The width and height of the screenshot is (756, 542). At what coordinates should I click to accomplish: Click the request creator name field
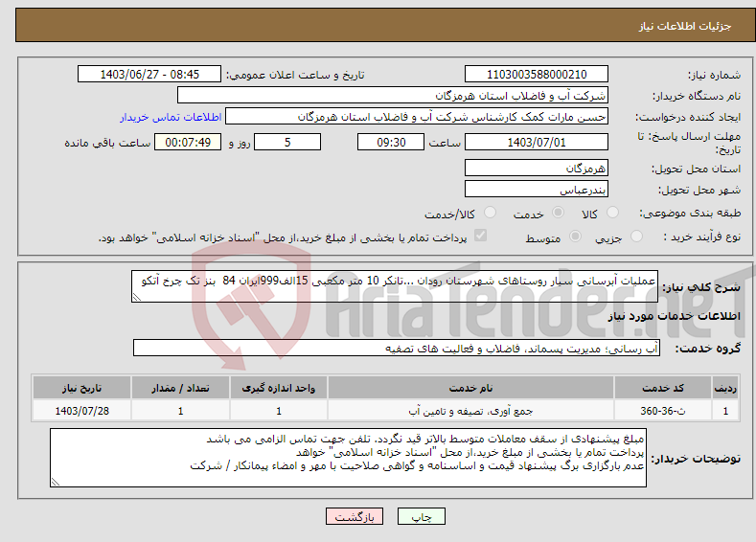417,117
